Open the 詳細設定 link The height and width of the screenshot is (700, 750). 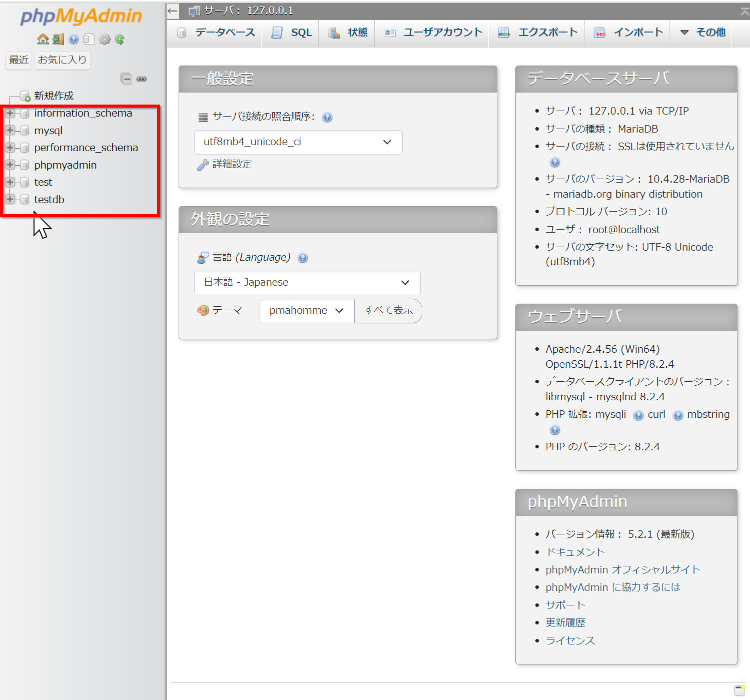click(232, 164)
